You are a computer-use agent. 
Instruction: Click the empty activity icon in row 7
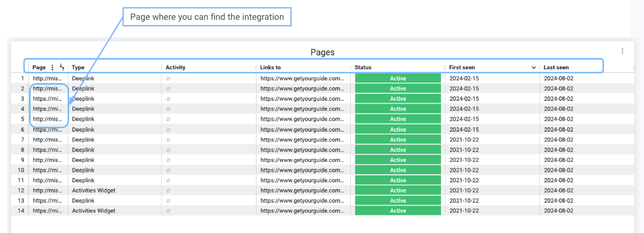[168, 140]
